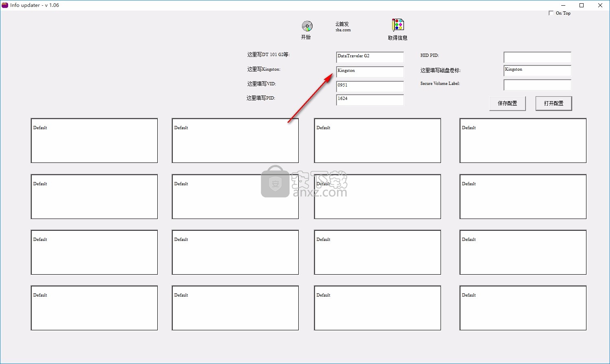Viewport: 610px width, 364px height.
Task: Click the 取得信息 palette icon
Action: [397, 25]
